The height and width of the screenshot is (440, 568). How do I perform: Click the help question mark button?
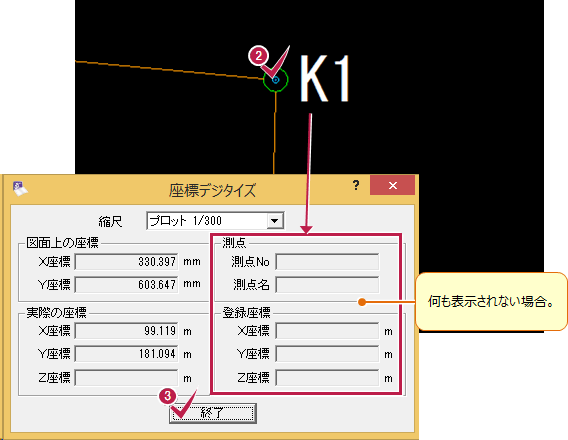[x=356, y=185]
